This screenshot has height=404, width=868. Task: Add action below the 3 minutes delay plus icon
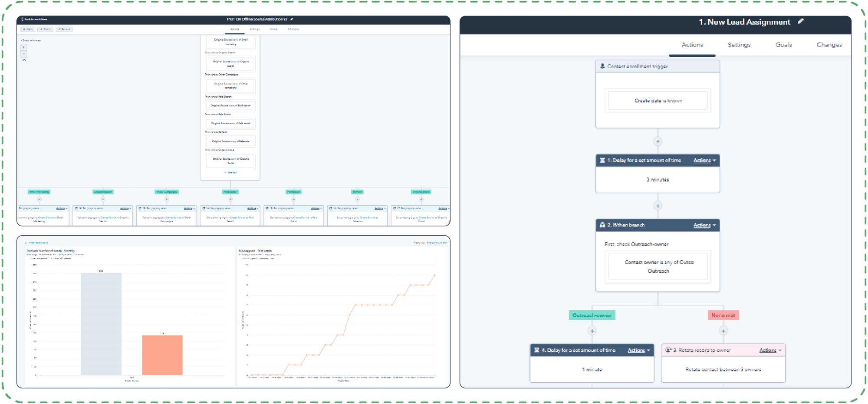click(658, 206)
